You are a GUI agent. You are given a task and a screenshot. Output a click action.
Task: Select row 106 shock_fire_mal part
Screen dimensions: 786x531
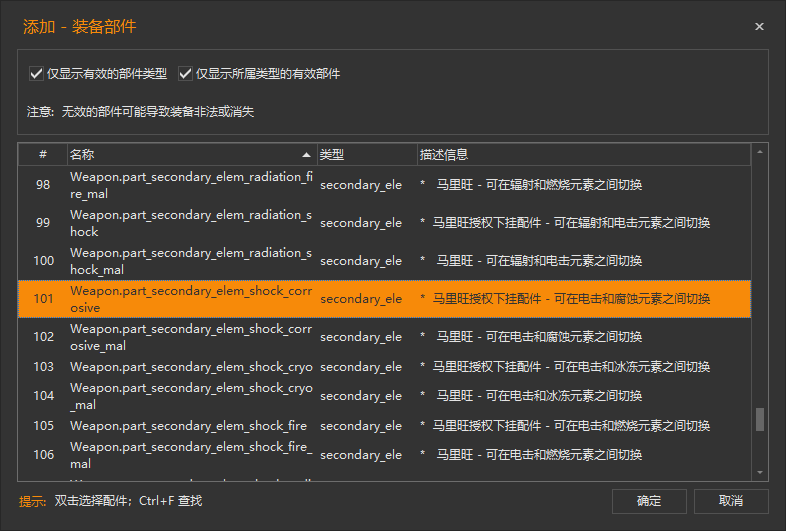[x=190, y=455]
